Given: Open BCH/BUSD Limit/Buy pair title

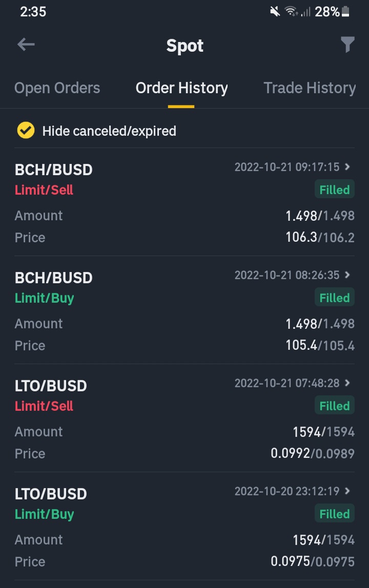Looking at the screenshot, I should pos(54,278).
